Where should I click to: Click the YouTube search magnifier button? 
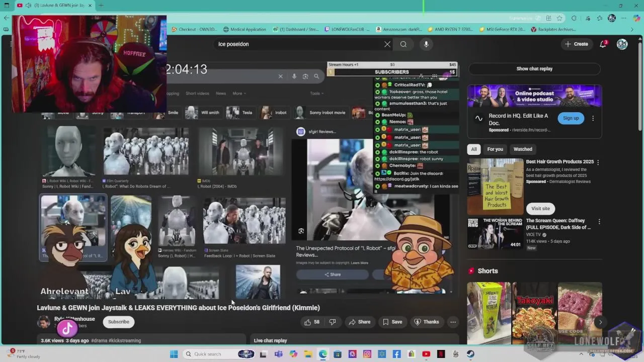(x=404, y=44)
